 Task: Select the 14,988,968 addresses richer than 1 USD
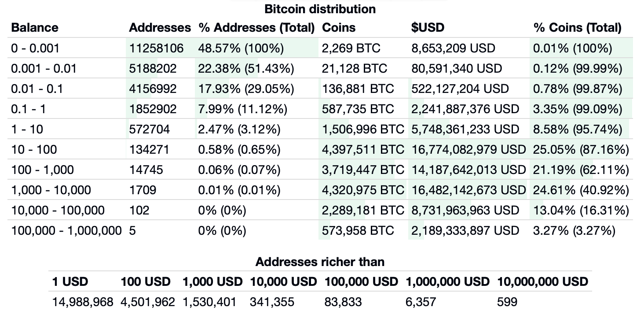83,302
